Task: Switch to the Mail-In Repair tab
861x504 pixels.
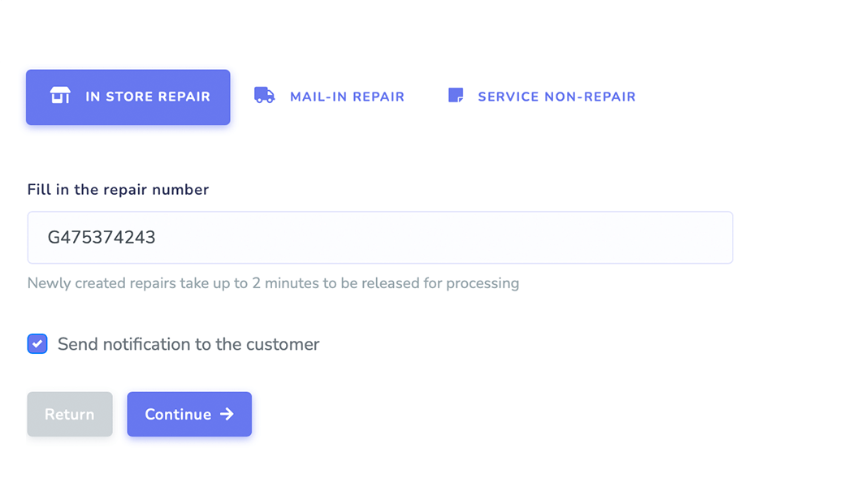Action: coord(330,97)
